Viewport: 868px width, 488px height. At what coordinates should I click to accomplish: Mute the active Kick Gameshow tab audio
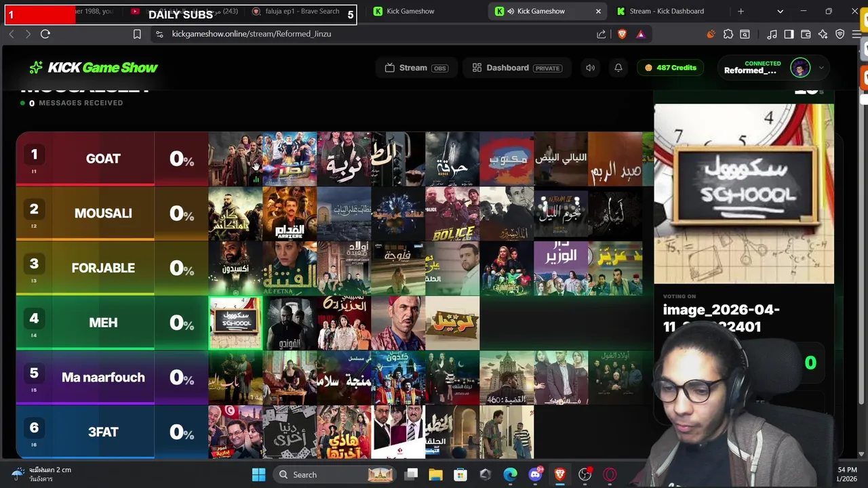click(511, 12)
